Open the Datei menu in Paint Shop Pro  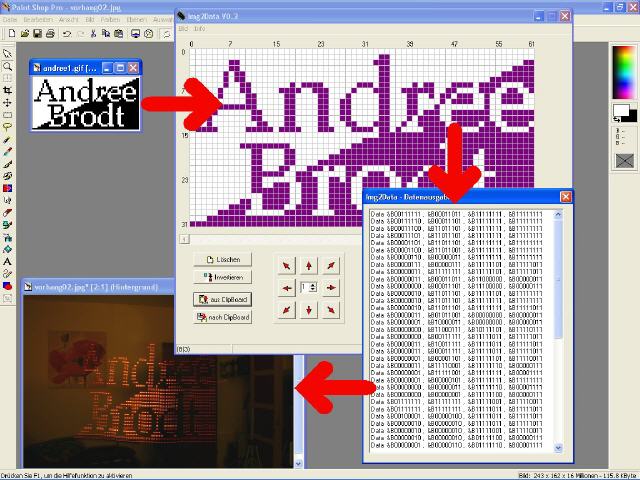[x=10, y=18]
